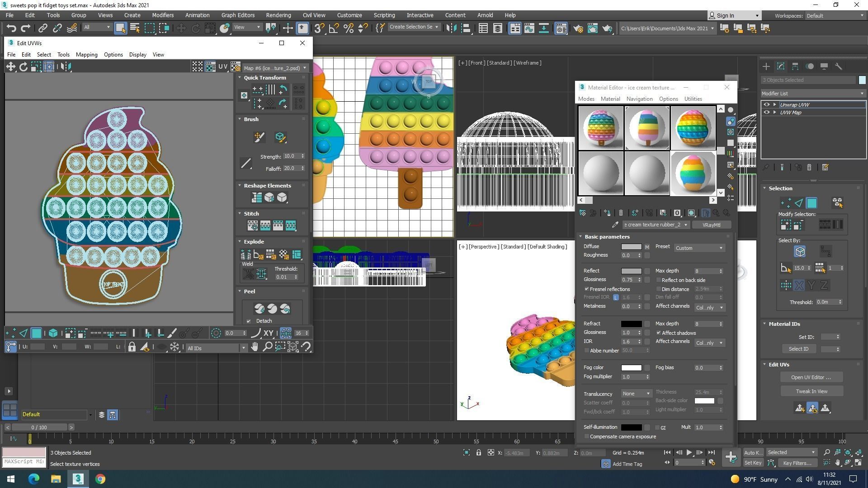The width and height of the screenshot is (868, 488).
Task: Disable Affect shadows checkbox
Action: tap(659, 333)
